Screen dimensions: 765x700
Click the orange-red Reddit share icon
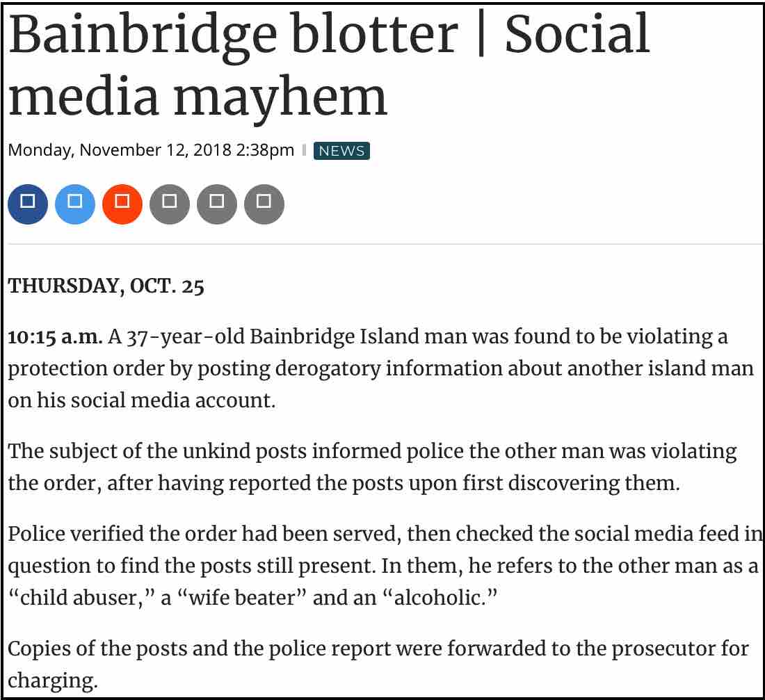pos(122,204)
